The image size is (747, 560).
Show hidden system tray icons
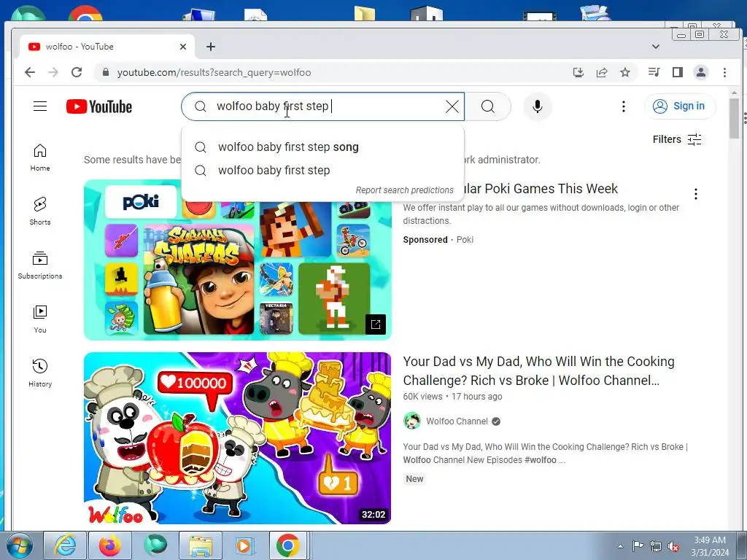point(620,546)
